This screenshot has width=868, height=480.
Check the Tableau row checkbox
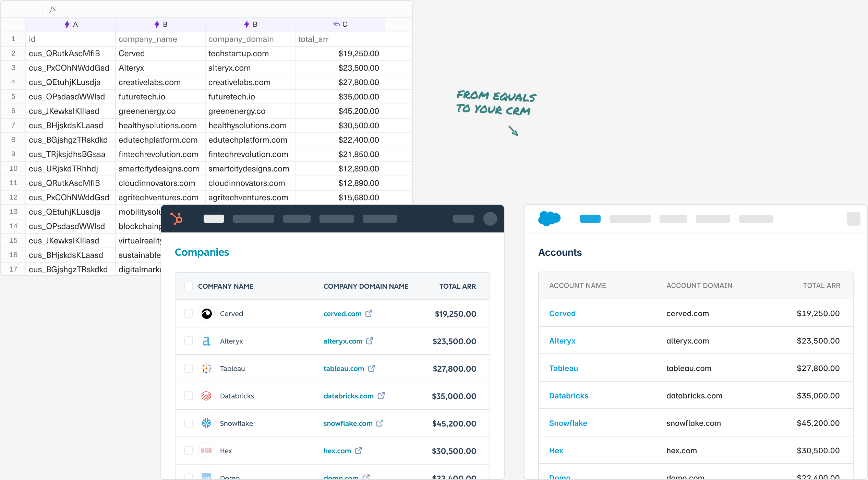(189, 368)
